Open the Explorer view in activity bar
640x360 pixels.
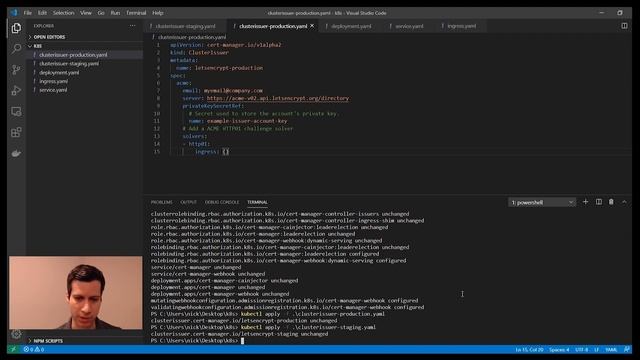pos(16,28)
